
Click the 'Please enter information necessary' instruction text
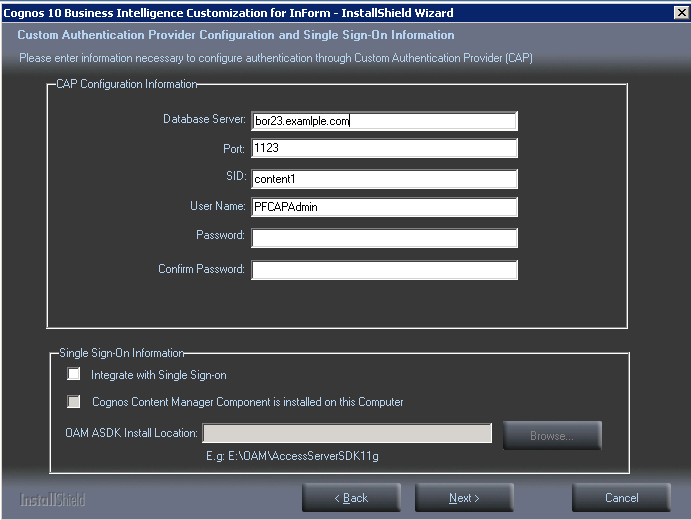pos(276,58)
